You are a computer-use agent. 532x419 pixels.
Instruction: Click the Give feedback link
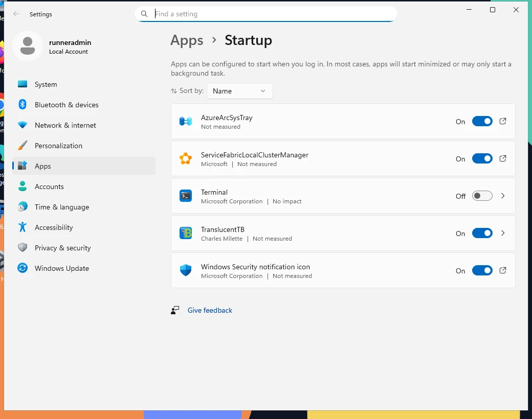(x=210, y=310)
